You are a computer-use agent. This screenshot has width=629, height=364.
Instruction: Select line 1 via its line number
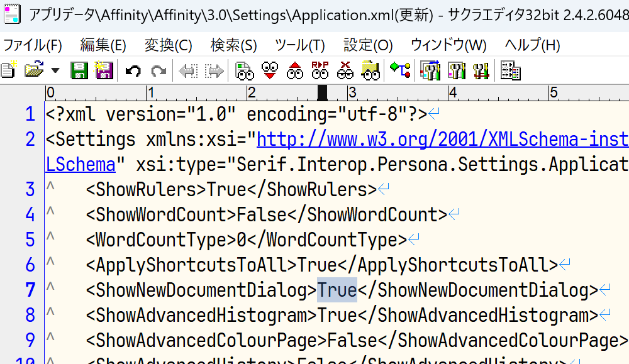tap(30, 114)
